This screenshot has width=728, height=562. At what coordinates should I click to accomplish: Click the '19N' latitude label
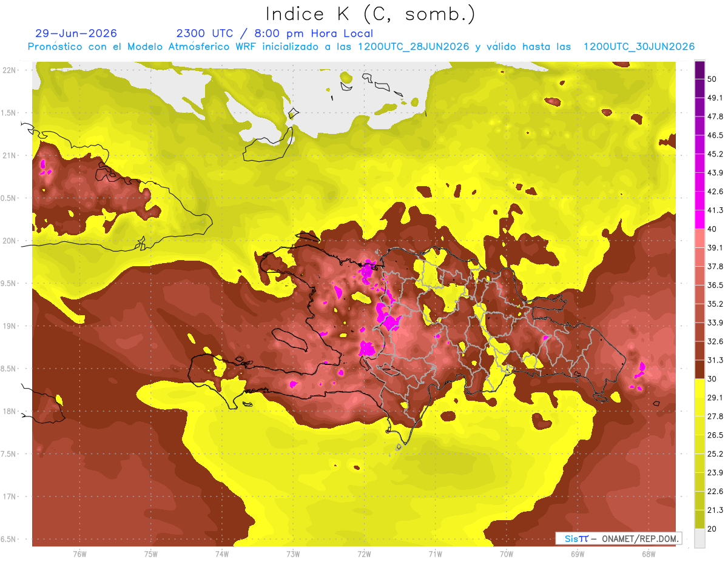click(x=10, y=326)
